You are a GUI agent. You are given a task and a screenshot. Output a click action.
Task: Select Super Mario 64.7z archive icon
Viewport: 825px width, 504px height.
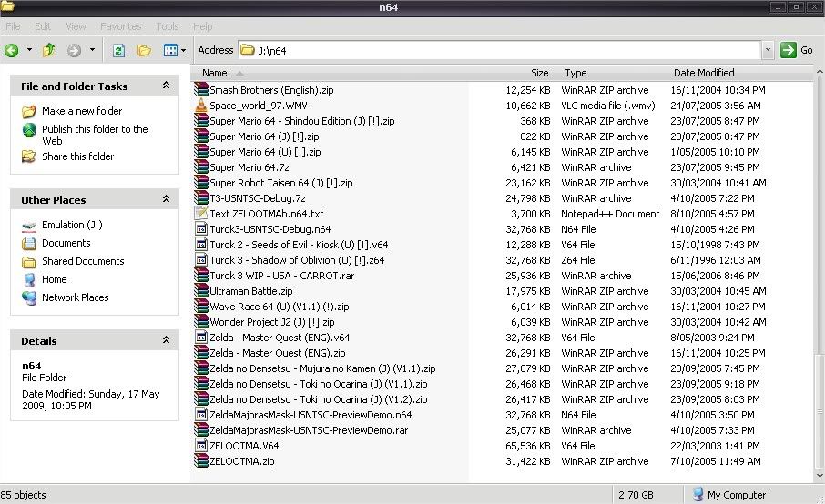click(201, 167)
